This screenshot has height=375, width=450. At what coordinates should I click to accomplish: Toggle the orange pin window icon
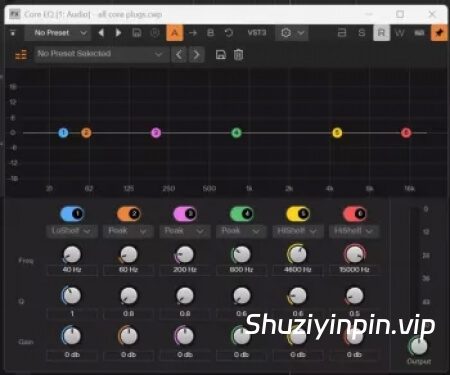pos(439,33)
